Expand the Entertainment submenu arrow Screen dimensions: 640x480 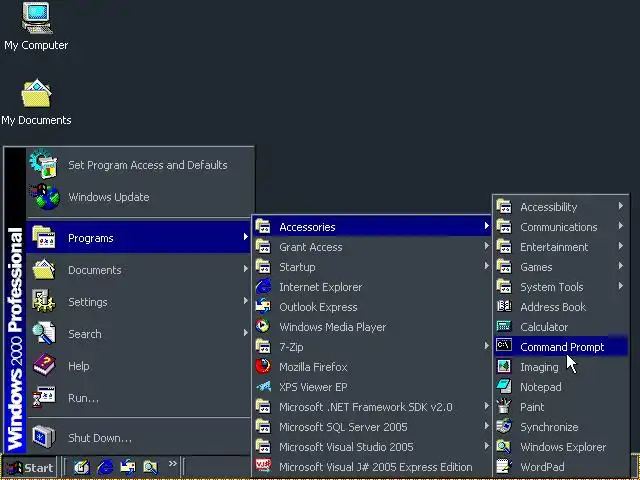coord(620,246)
